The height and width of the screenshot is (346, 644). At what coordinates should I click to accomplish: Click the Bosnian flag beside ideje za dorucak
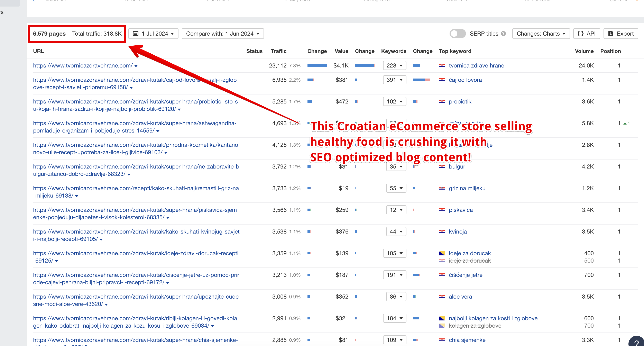coord(442,253)
